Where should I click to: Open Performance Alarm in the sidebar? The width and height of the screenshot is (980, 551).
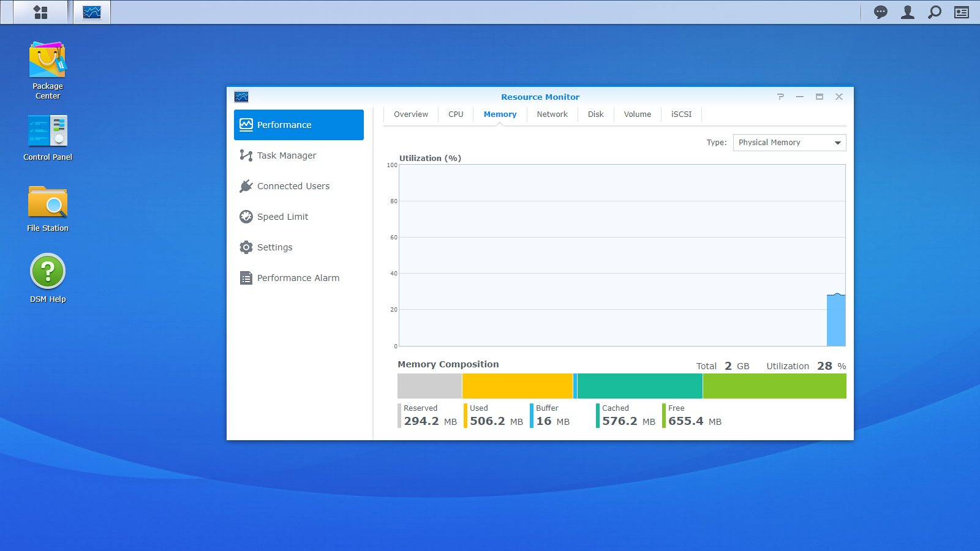click(x=299, y=278)
